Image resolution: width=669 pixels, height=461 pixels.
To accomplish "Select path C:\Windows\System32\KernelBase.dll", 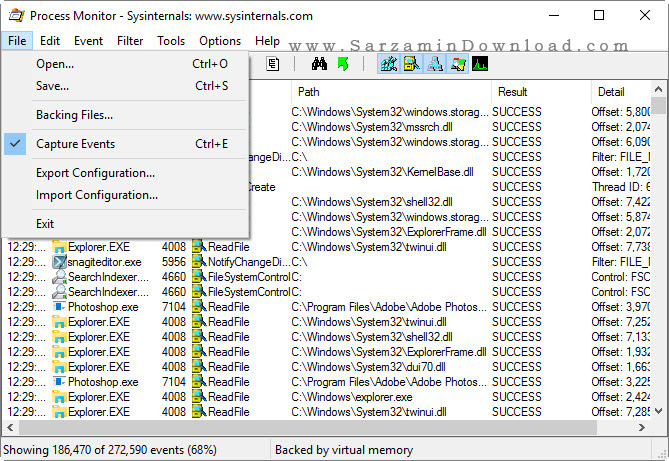I will (x=382, y=172).
